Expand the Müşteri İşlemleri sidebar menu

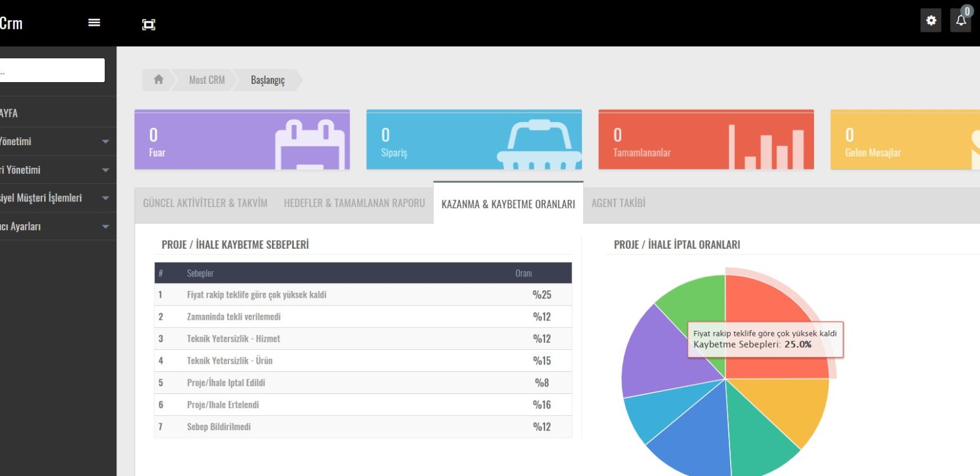55,198
